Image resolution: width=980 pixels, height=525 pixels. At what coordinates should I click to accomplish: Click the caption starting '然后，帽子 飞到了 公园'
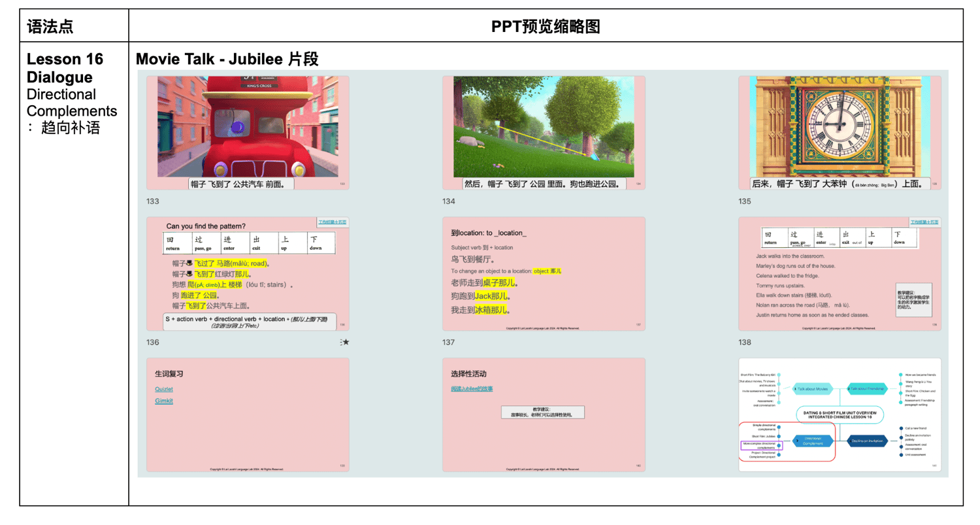click(x=544, y=184)
